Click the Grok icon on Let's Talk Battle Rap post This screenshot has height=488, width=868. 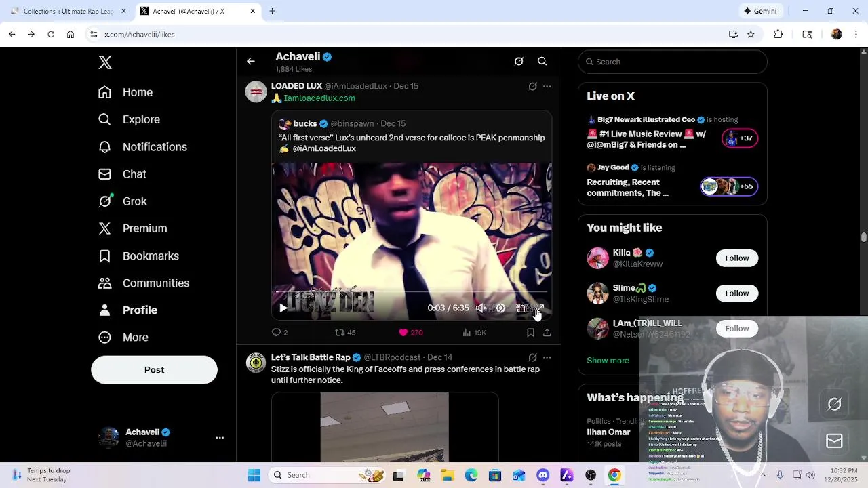(x=532, y=358)
